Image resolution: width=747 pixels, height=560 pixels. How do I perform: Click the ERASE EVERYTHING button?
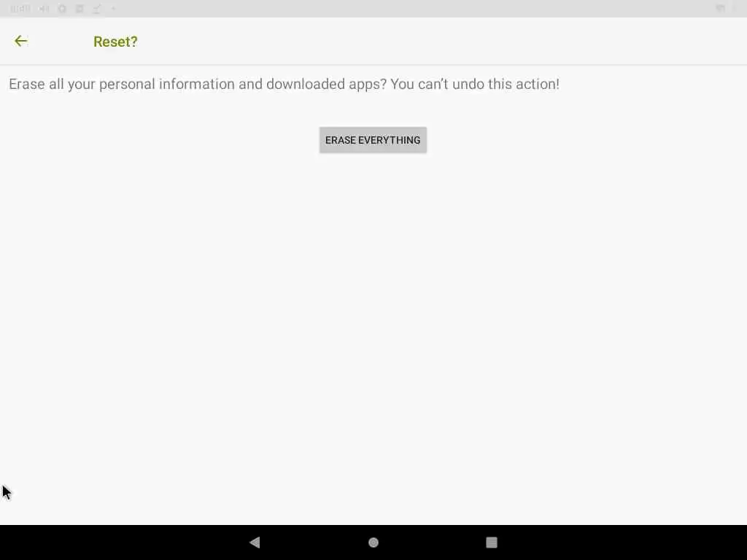(373, 140)
